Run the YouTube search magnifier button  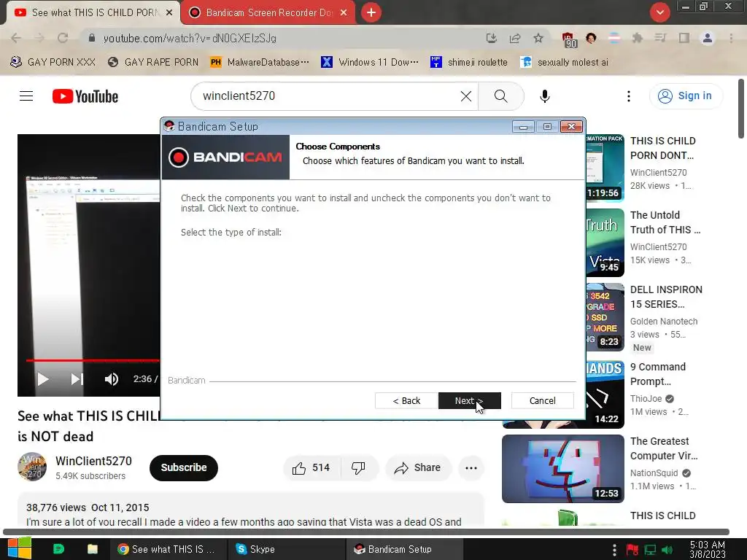500,96
